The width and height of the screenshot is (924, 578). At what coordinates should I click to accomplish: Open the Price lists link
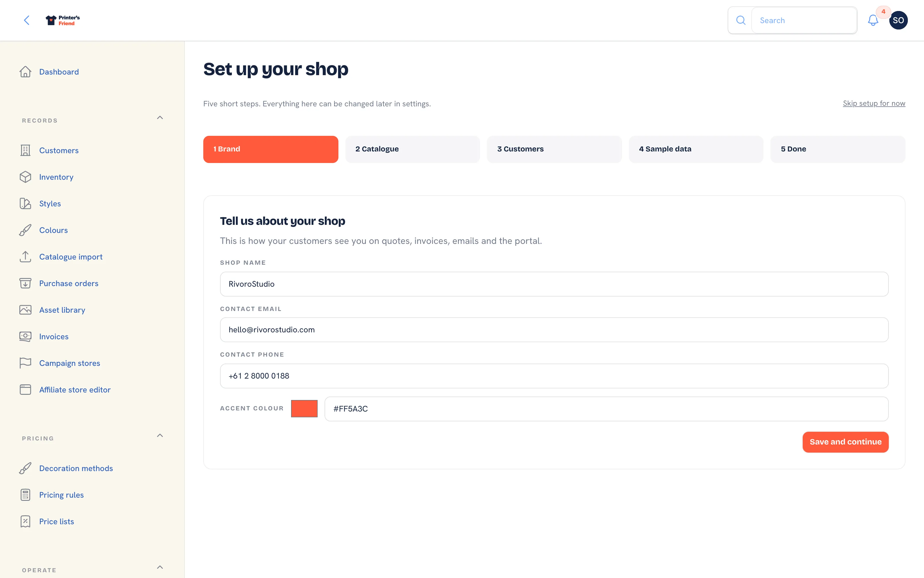point(57,521)
